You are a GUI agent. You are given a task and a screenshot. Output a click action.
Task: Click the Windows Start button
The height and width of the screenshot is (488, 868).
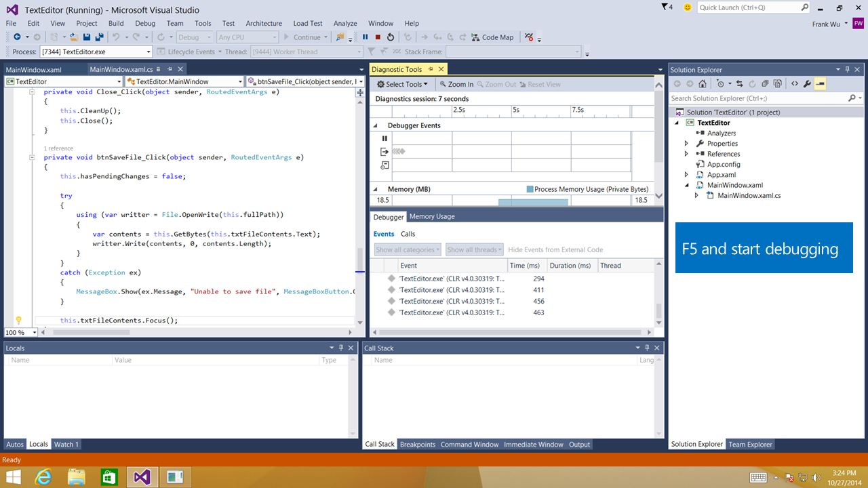coord(13,476)
